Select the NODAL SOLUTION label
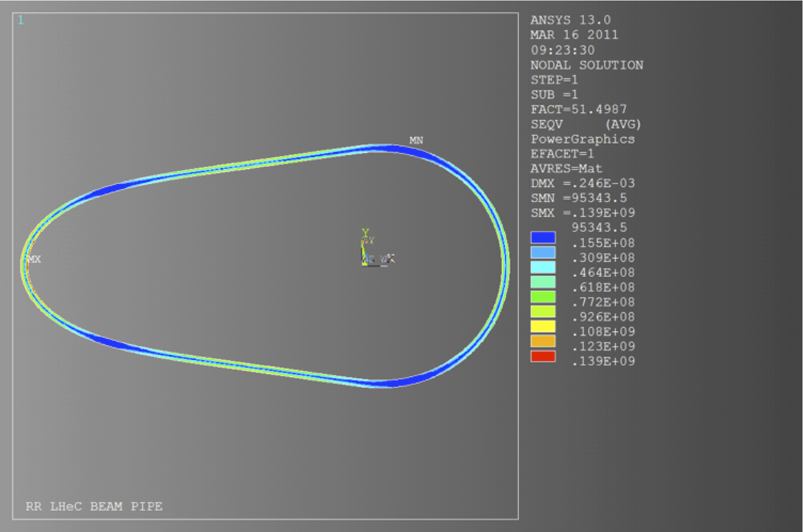Screen dimensions: 803x532 pyautogui.click(x=586, y=65)
